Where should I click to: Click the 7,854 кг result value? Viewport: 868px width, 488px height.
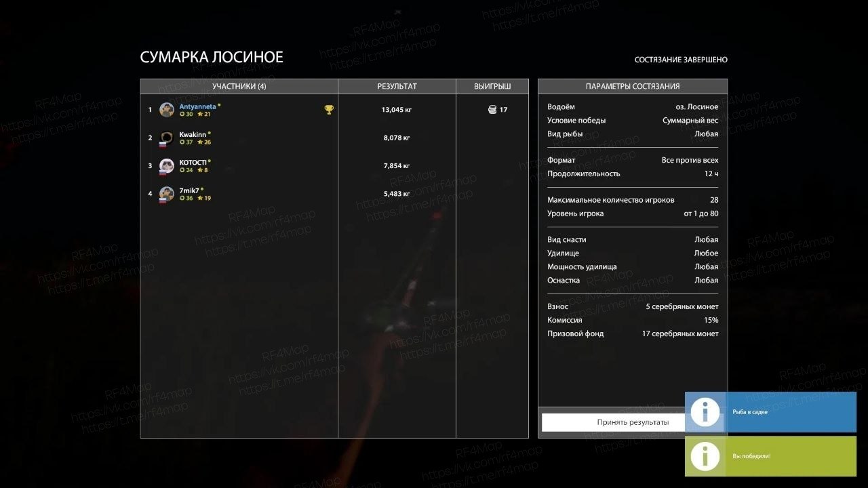[x=397, y=166]
